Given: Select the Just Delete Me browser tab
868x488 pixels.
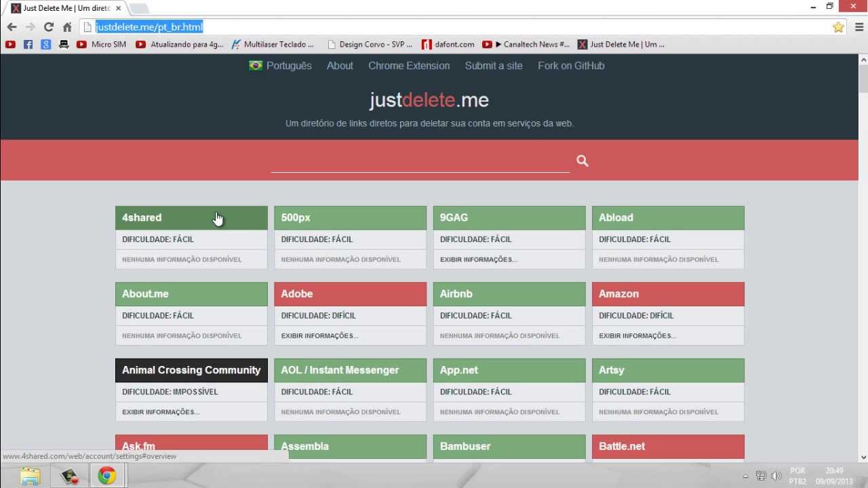Looking at the screenshot, I should point(66,8).
